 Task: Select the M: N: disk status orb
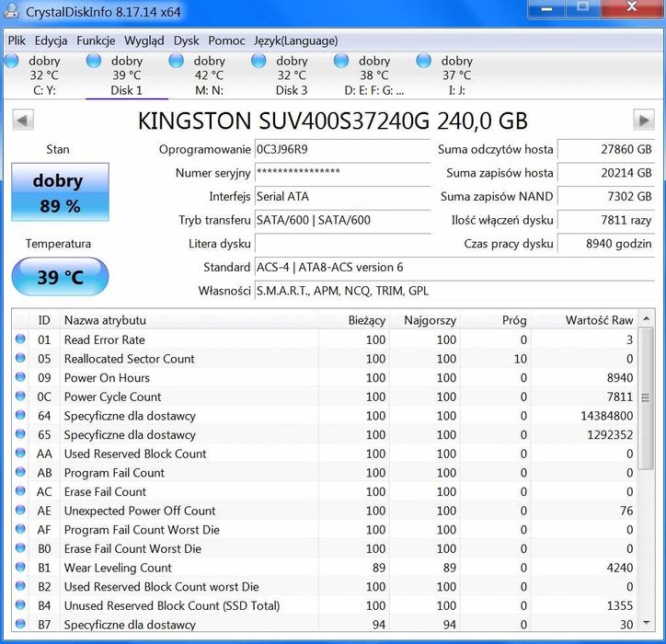click(176, 61)
